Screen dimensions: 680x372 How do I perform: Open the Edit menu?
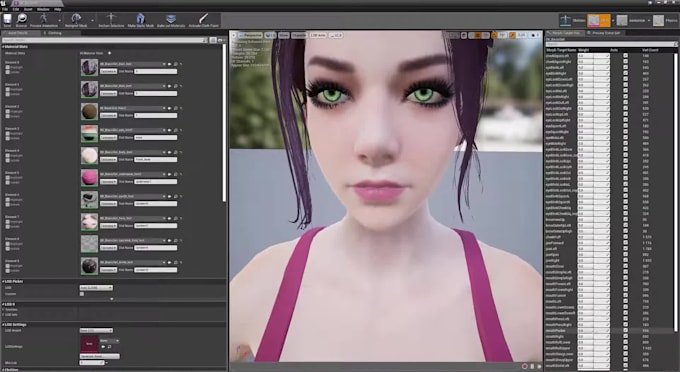point(16,9)
